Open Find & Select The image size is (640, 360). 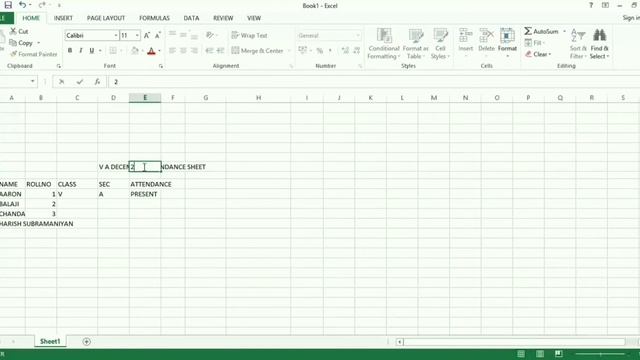[x=599, y=44]
